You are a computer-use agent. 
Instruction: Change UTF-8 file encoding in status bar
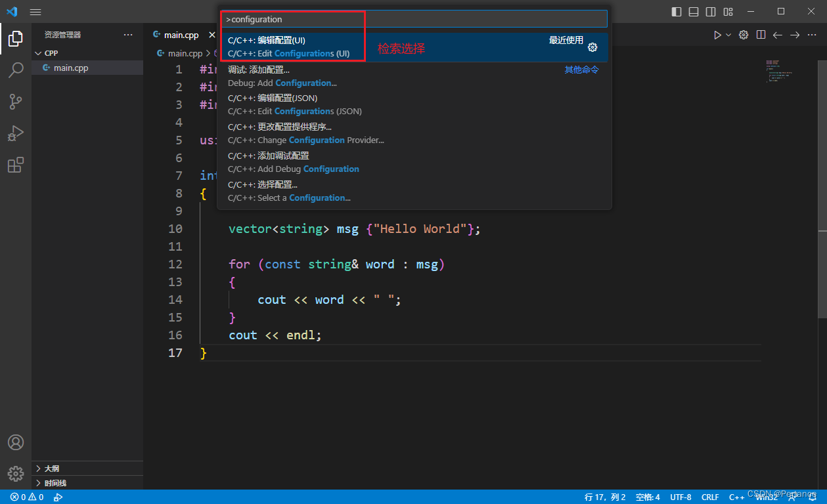tap(681, 497)
